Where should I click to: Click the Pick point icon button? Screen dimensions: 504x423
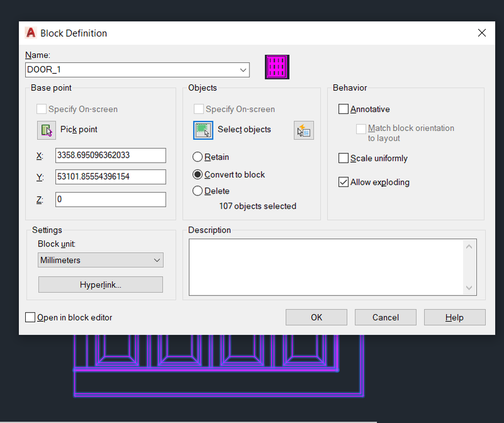coord(47,130)
